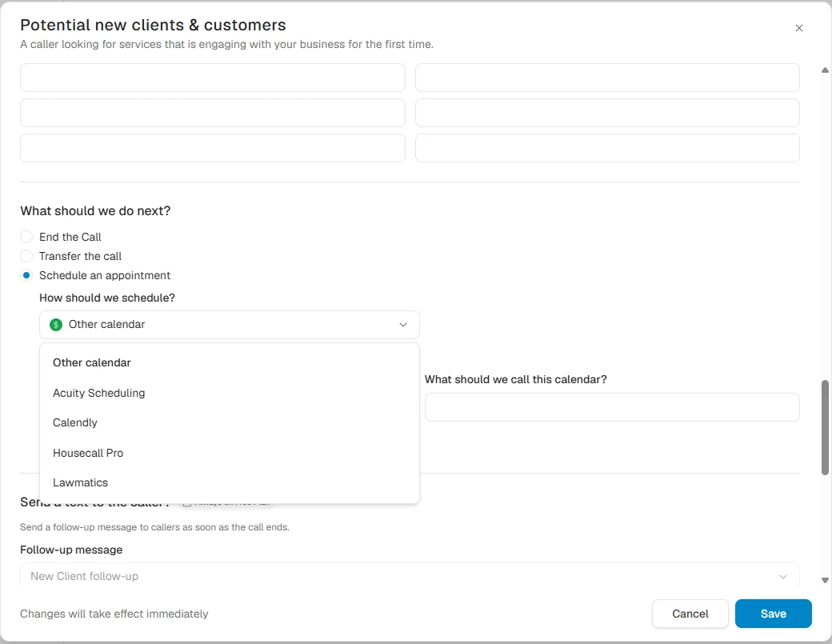Click the third right empty input field

(x=607, y=147)
